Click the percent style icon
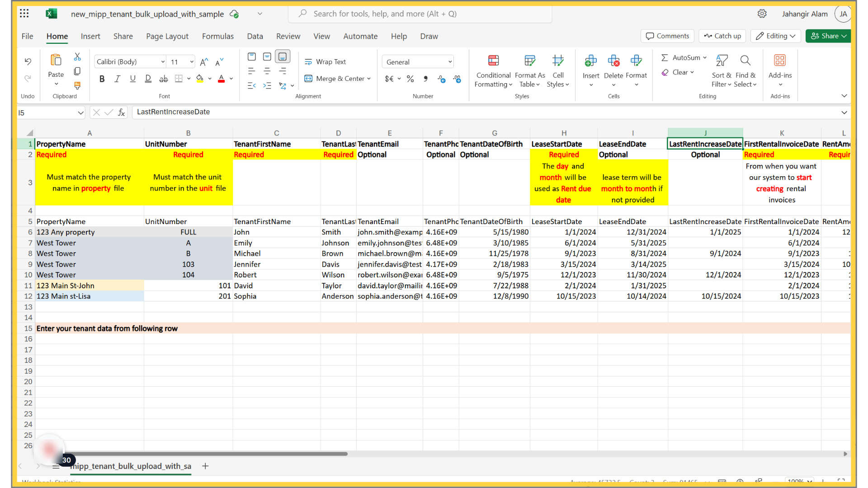 [410, 79]
